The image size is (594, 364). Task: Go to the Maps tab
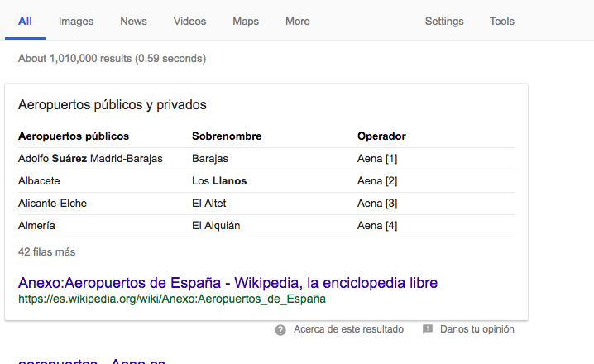[x=246, y=22]
